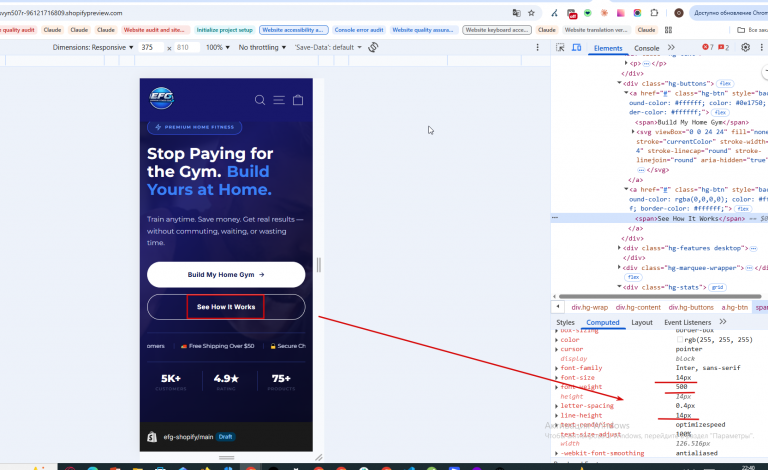Expand the letter-spacing computed property
The width and height of the screenshot is (768, 470).
pos(556,406)
